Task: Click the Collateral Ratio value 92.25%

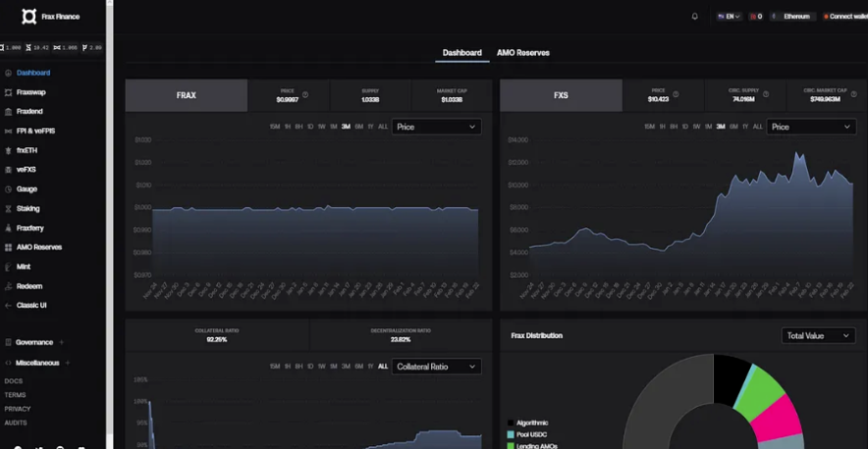Action: [217, 339]
